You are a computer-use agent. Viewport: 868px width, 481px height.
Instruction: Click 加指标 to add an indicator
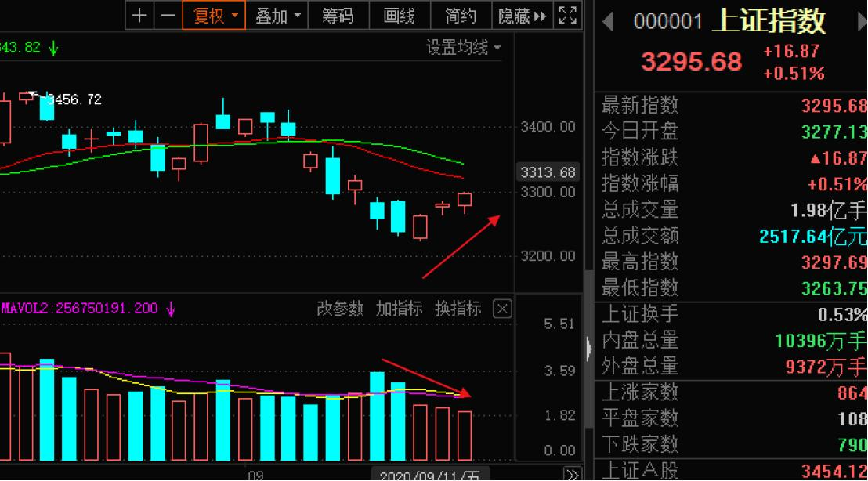coord(400,309)
